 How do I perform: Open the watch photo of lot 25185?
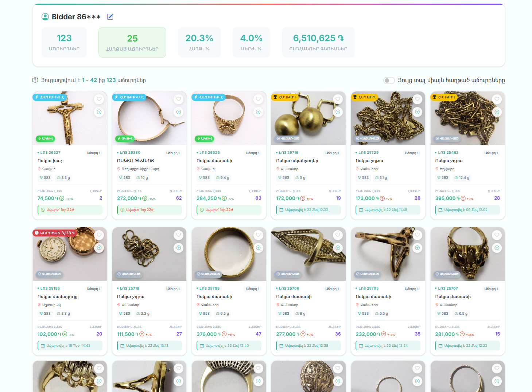pyautogui.click(x=70, y=254)
